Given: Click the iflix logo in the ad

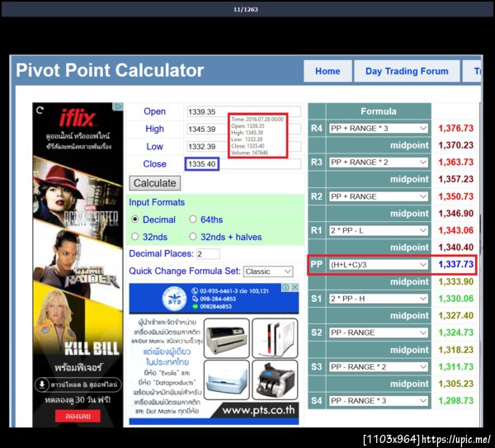Looking at the screenshot, I should [x=77, y=117].
